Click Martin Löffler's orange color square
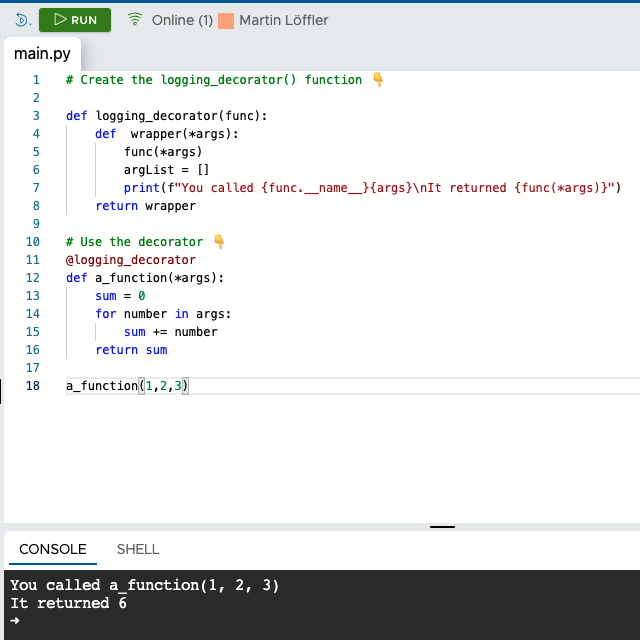Screen dimensions: 640x640 [226, 20]
